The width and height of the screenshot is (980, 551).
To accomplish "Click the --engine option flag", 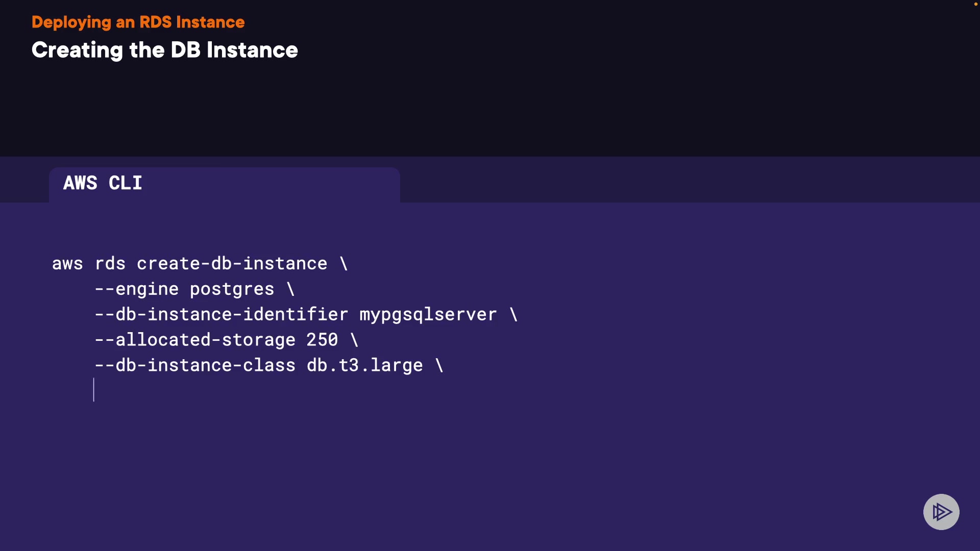I will point(137,289).
